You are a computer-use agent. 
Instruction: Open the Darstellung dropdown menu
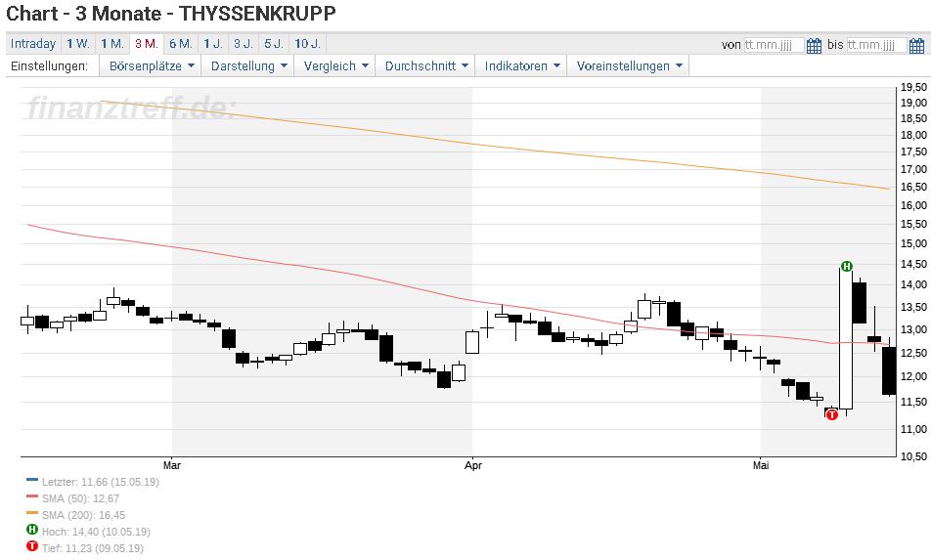click(248, 65)
